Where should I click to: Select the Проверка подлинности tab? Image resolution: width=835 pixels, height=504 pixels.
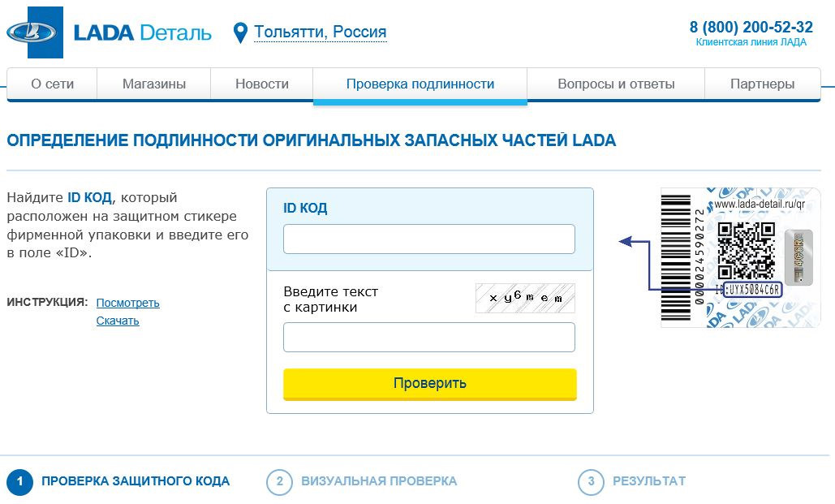420,84
